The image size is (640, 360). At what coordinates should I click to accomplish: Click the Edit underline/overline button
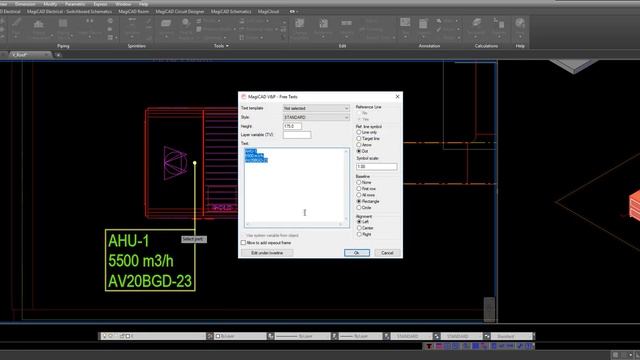coord(267,253)
